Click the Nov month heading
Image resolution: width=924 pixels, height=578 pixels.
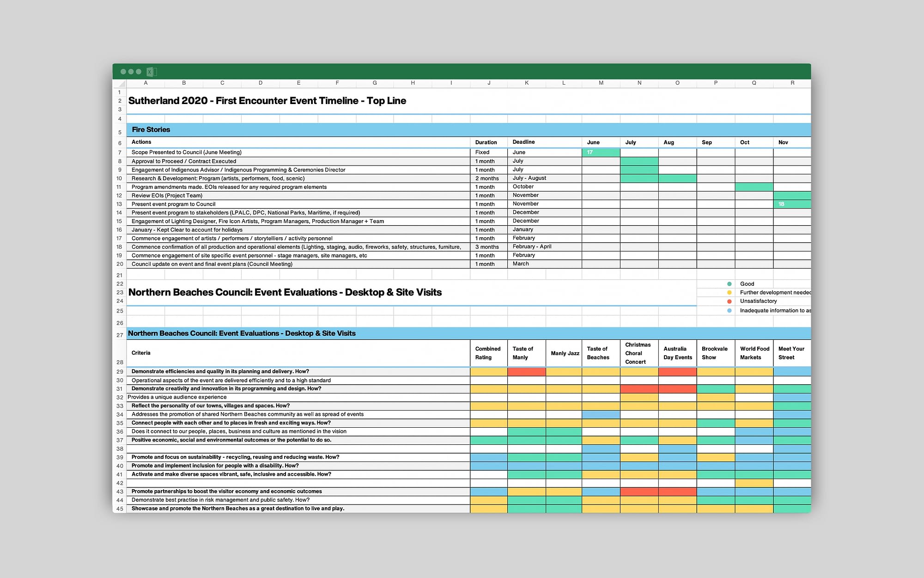tap(783, 142)
